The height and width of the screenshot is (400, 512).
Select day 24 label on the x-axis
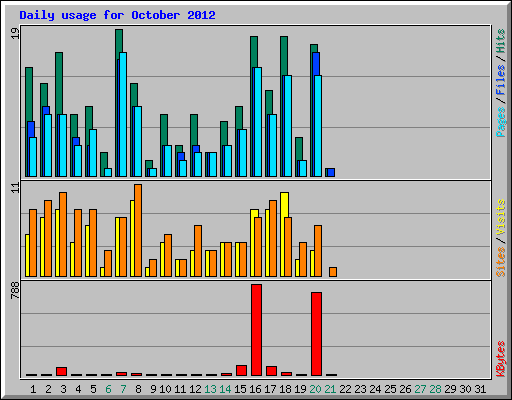[x=375, y=389]
